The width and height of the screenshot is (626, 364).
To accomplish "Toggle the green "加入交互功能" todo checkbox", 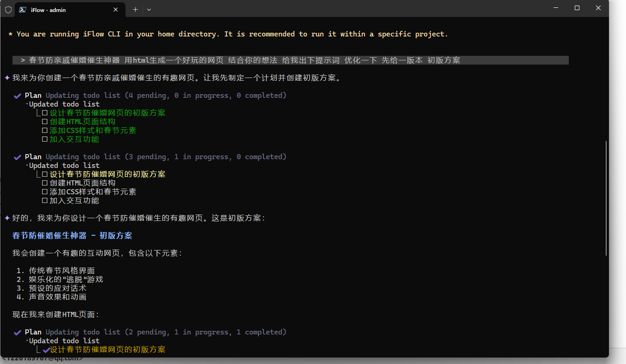I will [x=45, y=139].
